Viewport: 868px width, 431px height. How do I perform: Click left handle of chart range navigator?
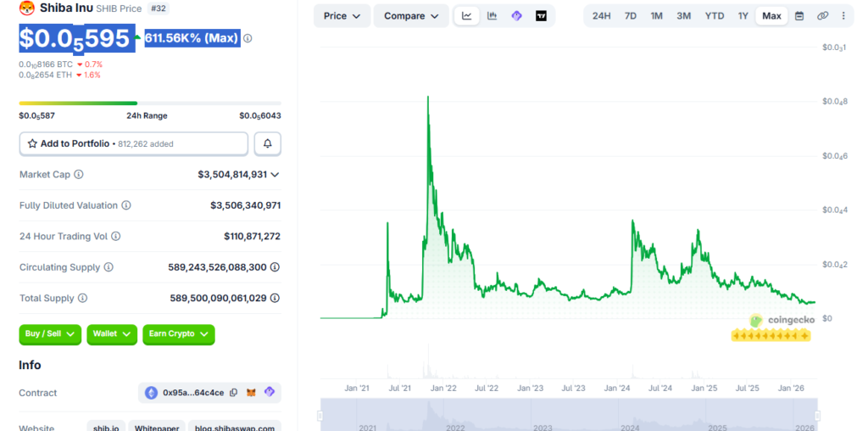pyautogui.click(x=320, y=416)
